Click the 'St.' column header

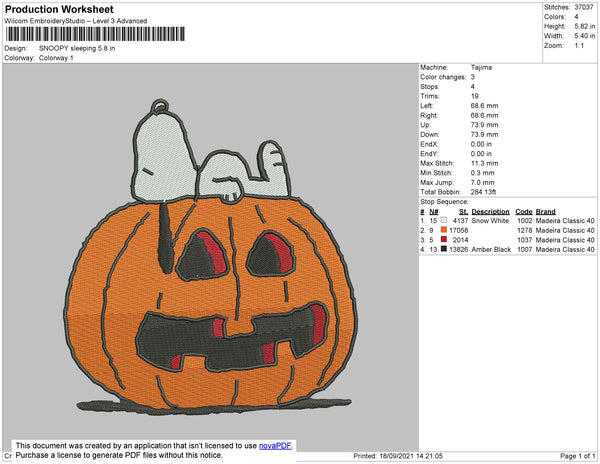pyautogui.click(x=463, y=212)
